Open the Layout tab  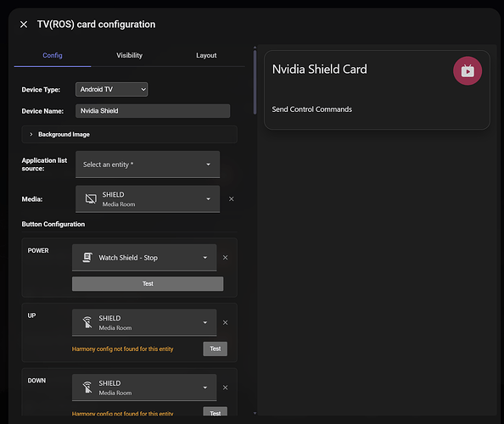pyautogui.click(x=206, y=55)
